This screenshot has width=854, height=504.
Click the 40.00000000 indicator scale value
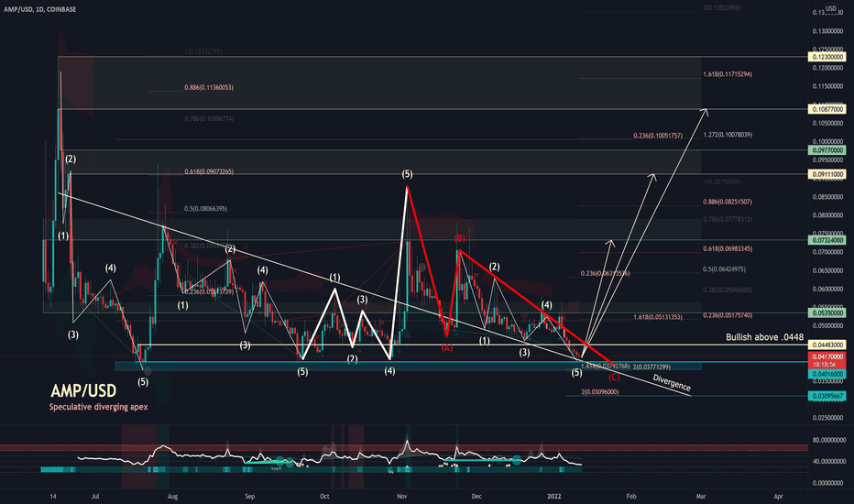tap(829, 462)
